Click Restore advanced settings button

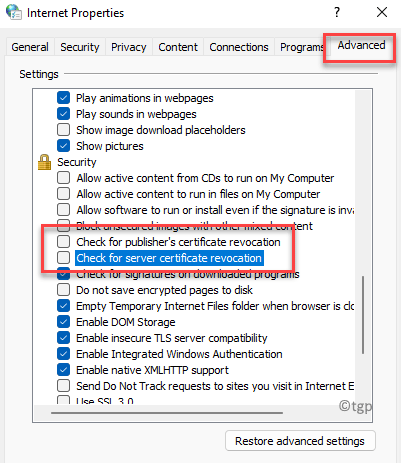(300, 441)
